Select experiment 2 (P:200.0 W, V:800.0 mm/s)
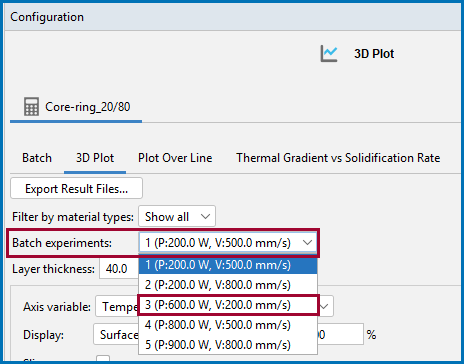This screenshot has width=464, height=364. 228,285
